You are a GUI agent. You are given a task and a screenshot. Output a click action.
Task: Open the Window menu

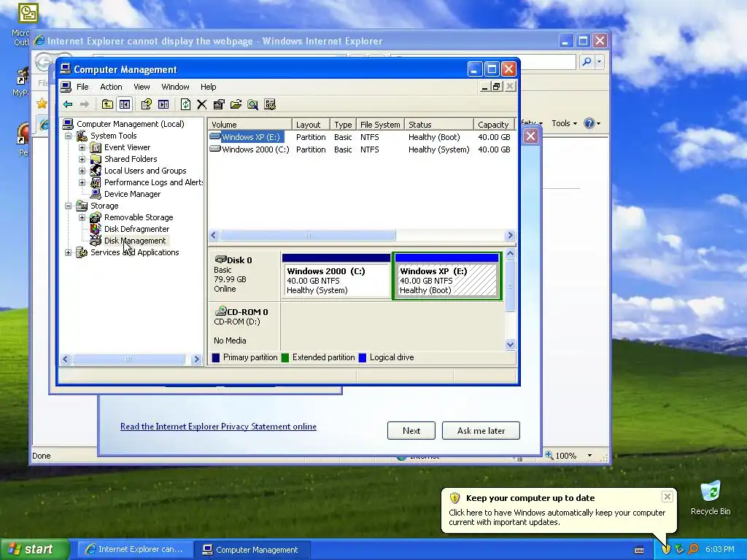pyautogui.click(x=175, y=87)
